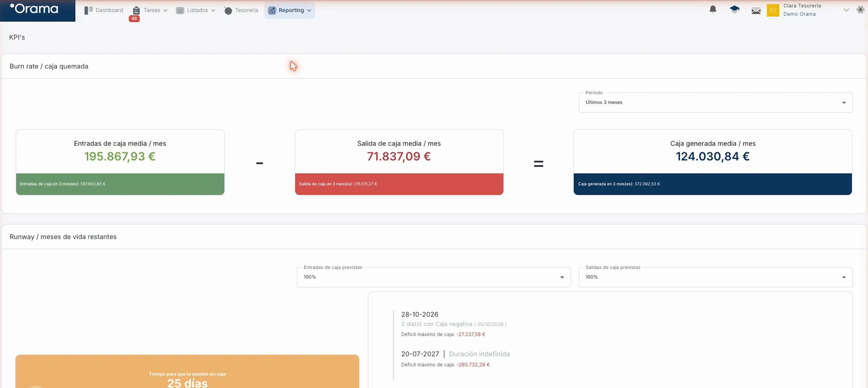Click the Listados list icon
Viewport: 868px width, 388px height.
pos(180,10)
